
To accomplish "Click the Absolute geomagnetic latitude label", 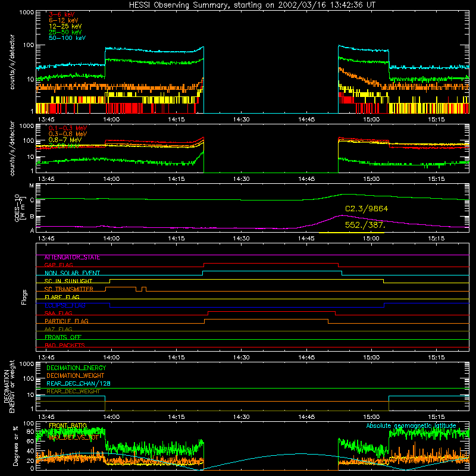I will point(411,426).
